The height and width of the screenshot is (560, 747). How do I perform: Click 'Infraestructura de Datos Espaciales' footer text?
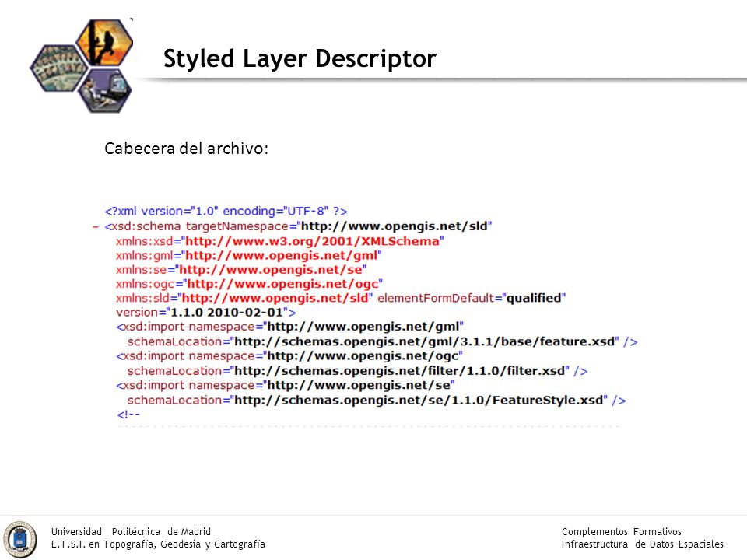pyautogui.click(x=642, y=544)
